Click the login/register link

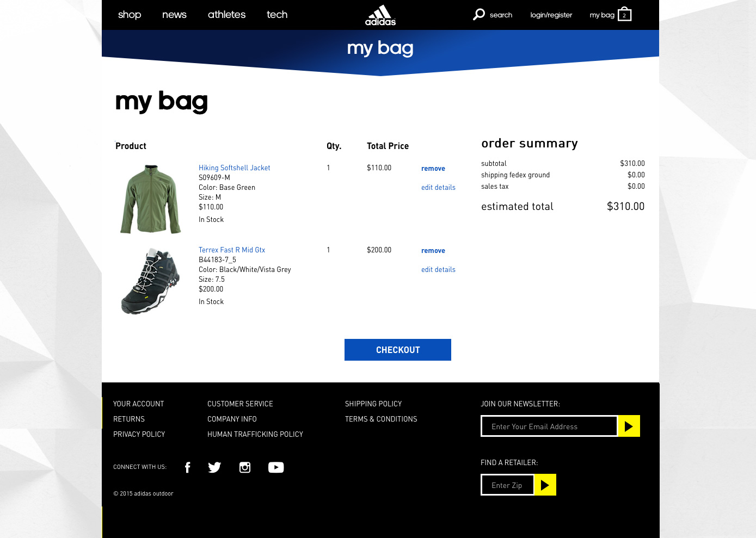(x=551, y=15)
